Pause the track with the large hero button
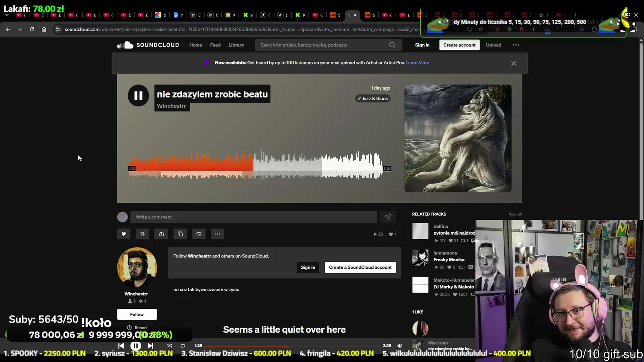644x362 pixels. click(138, 96)
